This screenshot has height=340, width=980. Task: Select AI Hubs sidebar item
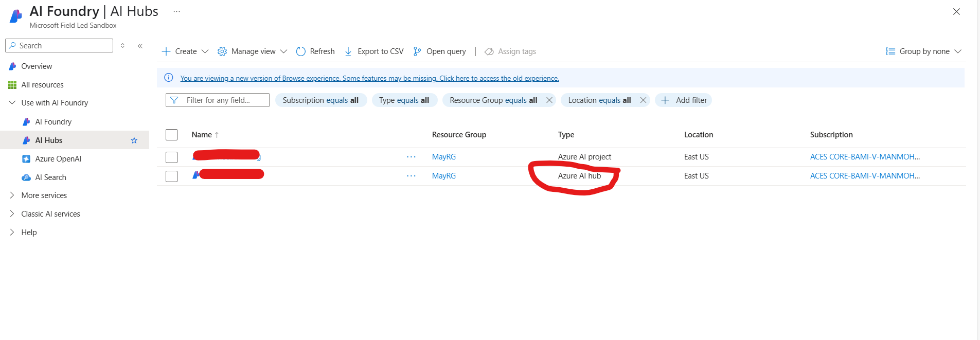[x=49, y=140]
